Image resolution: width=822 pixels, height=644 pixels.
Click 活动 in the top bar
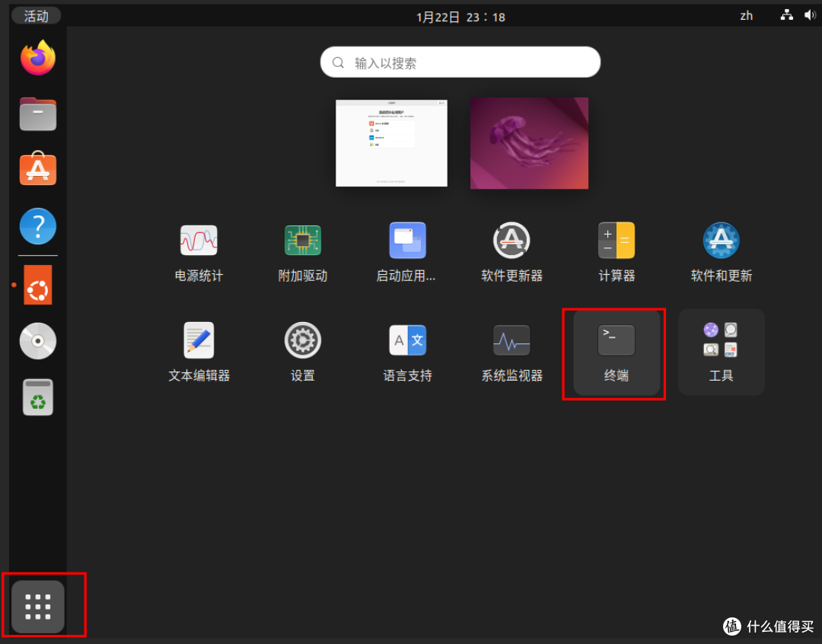pyautogui.click(x=36, y=15)
